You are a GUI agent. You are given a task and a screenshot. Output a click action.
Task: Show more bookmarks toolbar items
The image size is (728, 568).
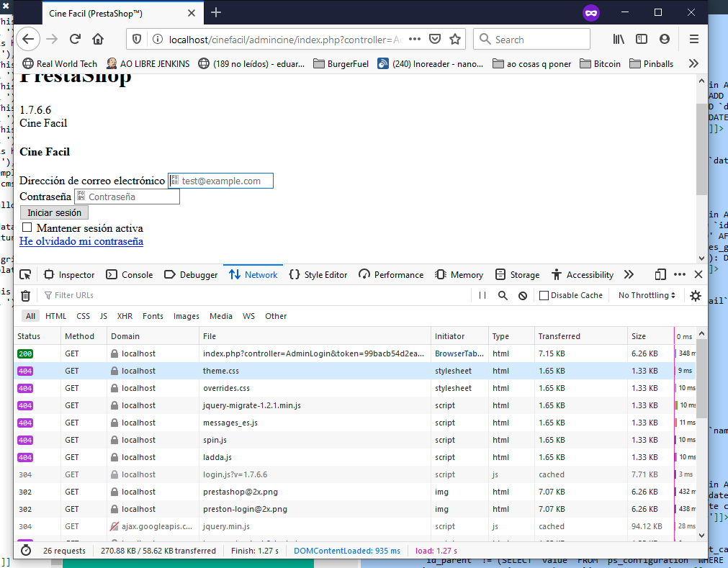(693, 63)
